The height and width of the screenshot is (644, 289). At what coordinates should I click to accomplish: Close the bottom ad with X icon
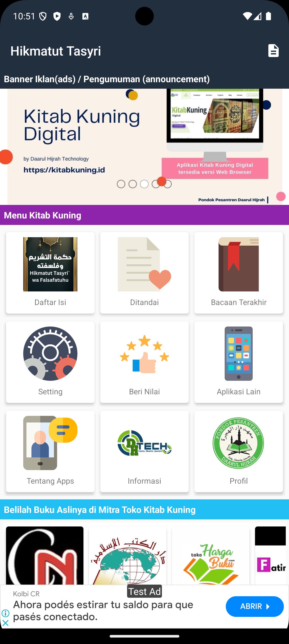(5, 623)
